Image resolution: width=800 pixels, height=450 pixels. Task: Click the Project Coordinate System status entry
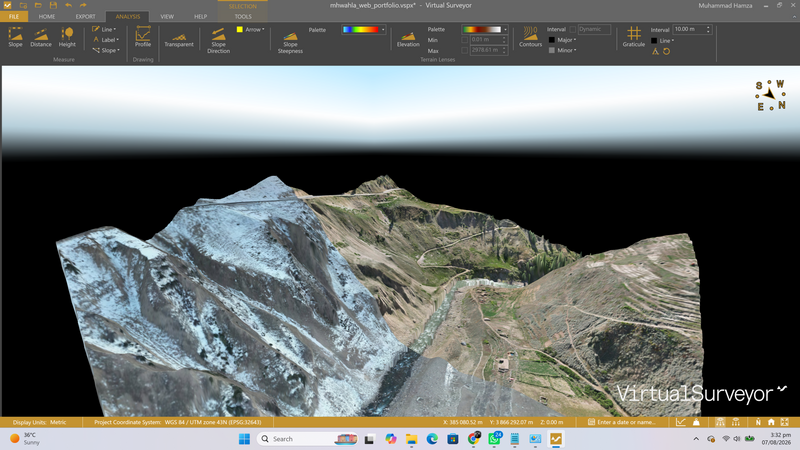(178, 422)
